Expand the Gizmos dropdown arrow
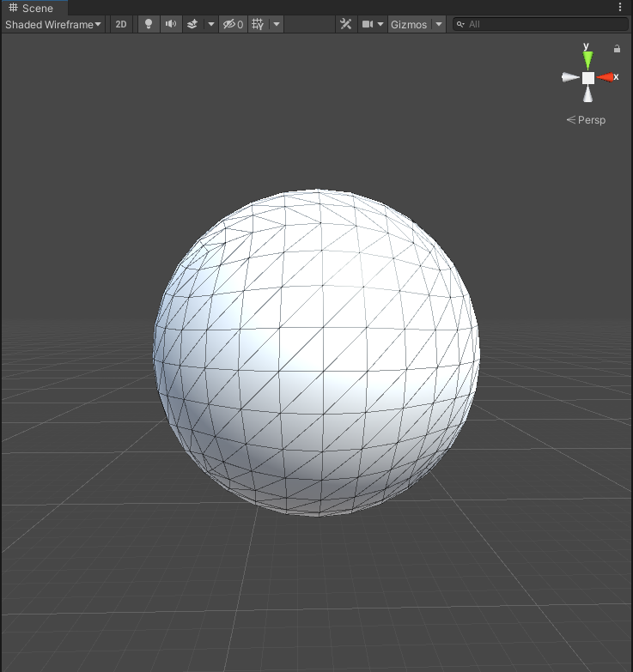 (439, 24)
